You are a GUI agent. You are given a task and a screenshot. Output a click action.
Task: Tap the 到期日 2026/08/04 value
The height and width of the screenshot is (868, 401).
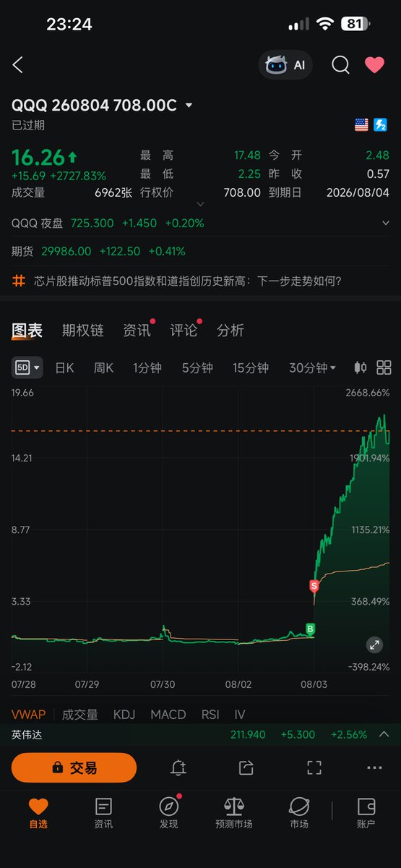pos(358,192)
